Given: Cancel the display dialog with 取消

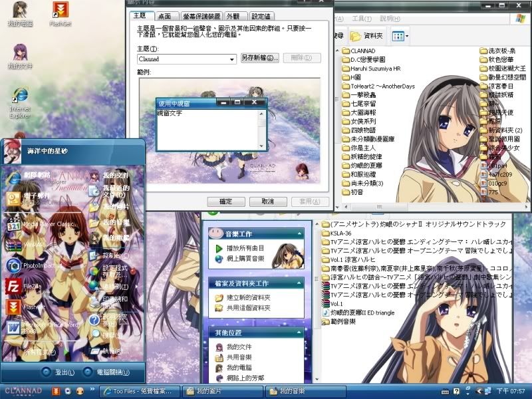Looking at the screenshot, I should click(268, 201).
